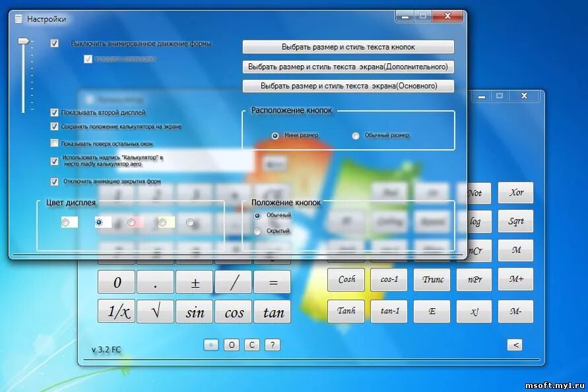Select the pink display color option
This screenshot has width=588, height=392.
click(131, 222)
